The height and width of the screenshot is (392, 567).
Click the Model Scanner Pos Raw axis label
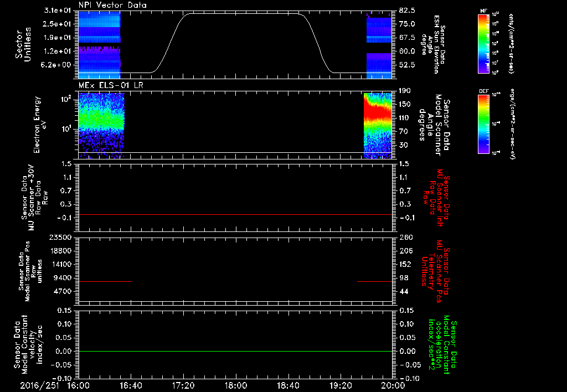(x=30, y=271)
